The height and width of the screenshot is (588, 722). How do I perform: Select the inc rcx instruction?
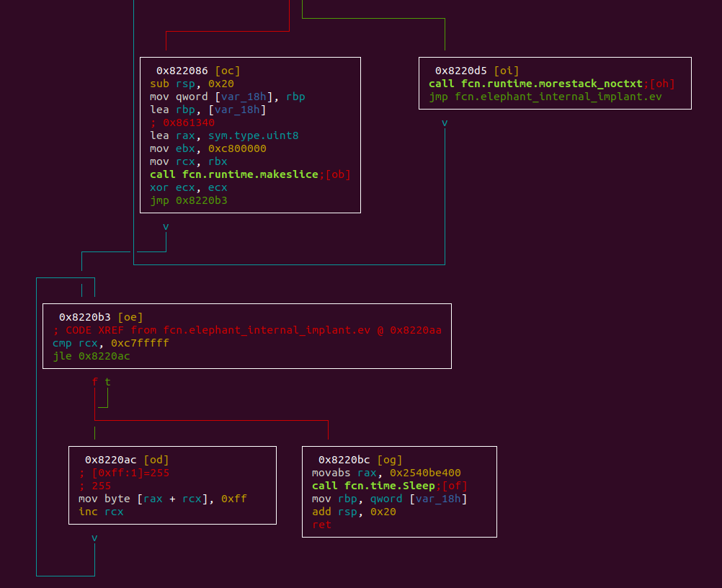[101, 512]
